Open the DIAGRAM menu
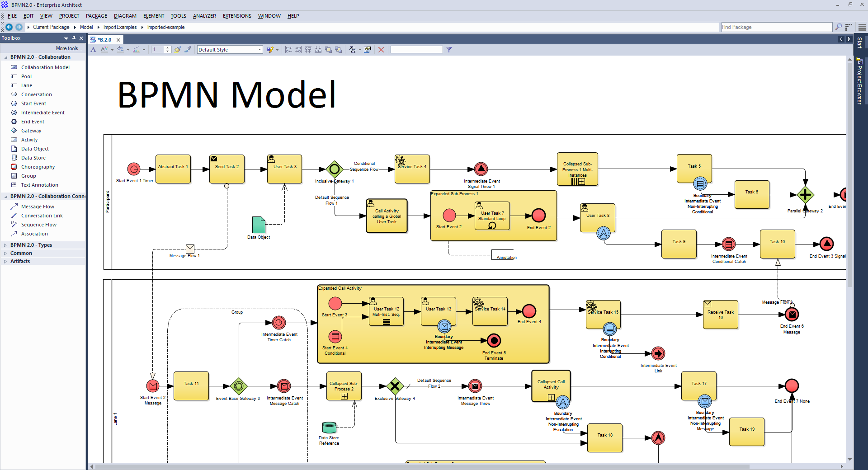The image size is (868, 470). 125,16
